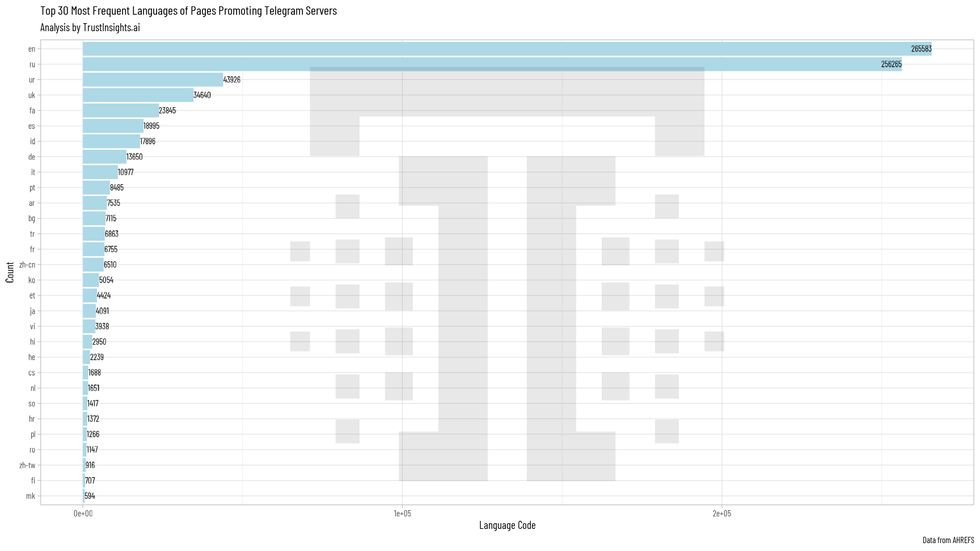The height and width of the screenshot is (551, 980).
Task: Click the value label 34640
Action: coord(202,95)
